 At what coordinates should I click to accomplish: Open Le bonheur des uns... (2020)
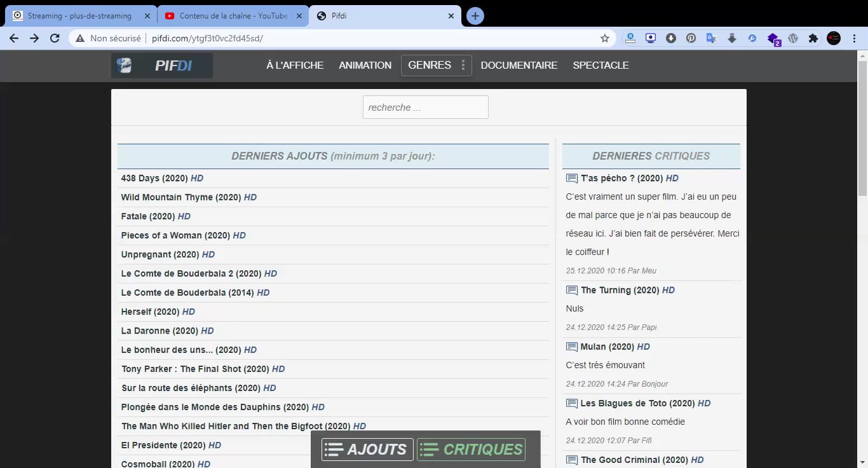(189, 350)
